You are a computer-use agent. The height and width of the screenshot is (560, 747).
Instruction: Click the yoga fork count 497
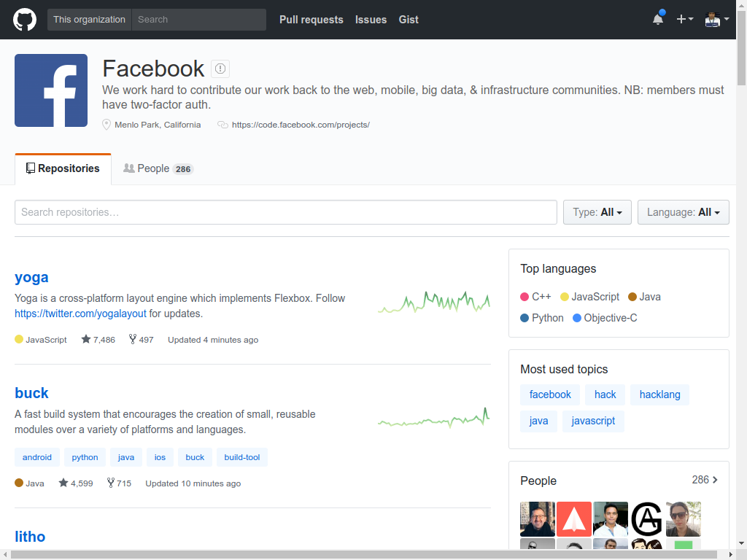click(141, 340)
